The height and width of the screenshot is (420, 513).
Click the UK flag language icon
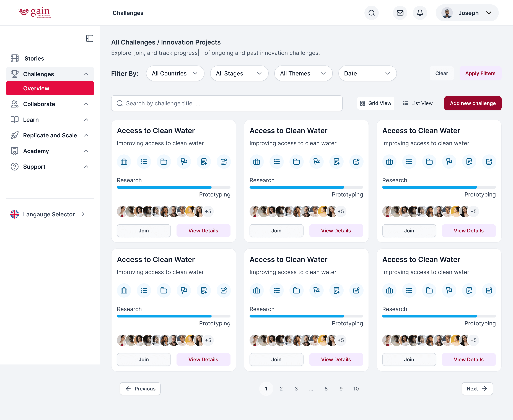point(15,214)
